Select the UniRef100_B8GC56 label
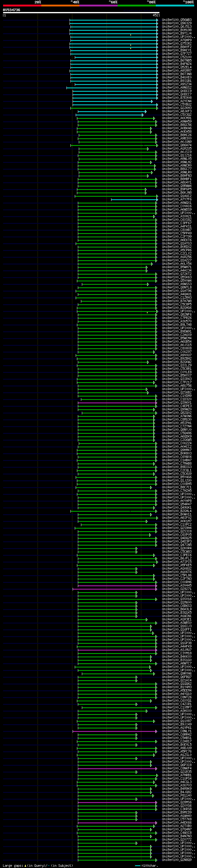Viewport: 197px width, 868px height. [x=177, y=125]
